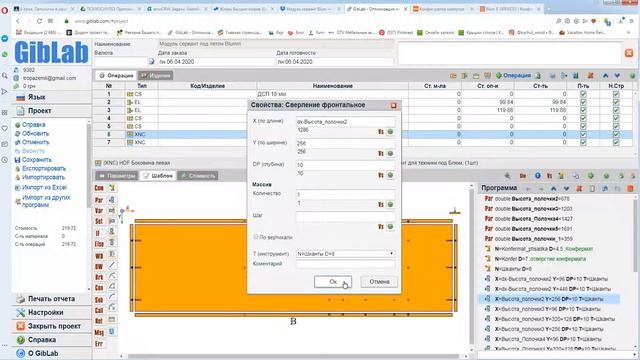
Task: Click variable icon beside X (по длине) value
Action: coord(381,132)
